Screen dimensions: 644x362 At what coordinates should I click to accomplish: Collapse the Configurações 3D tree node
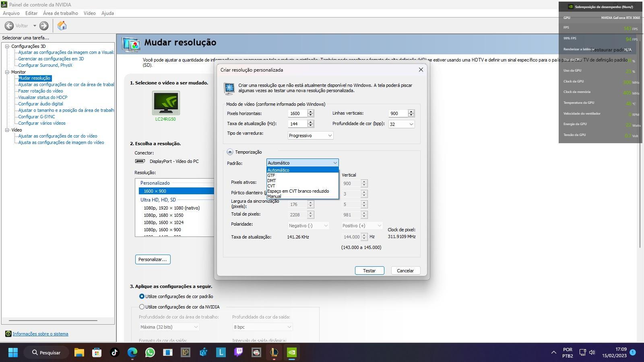[7, 46]
